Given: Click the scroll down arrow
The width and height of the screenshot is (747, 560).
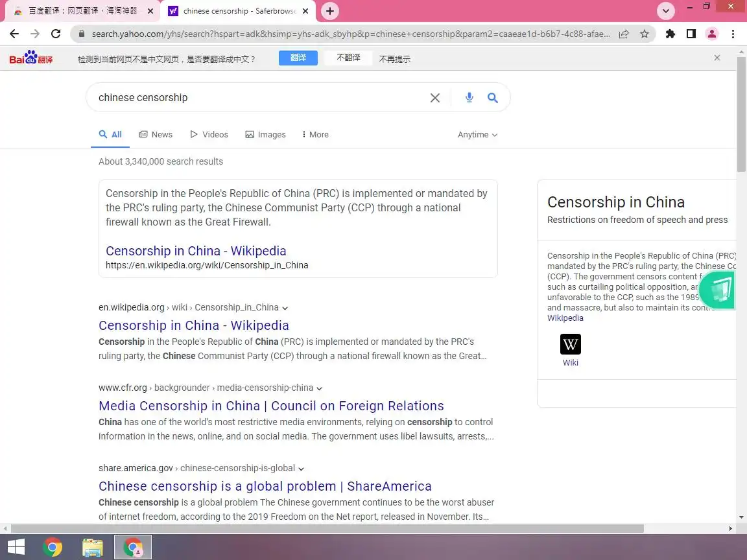Looking at the screenshot, I should (x=741, y=518).
